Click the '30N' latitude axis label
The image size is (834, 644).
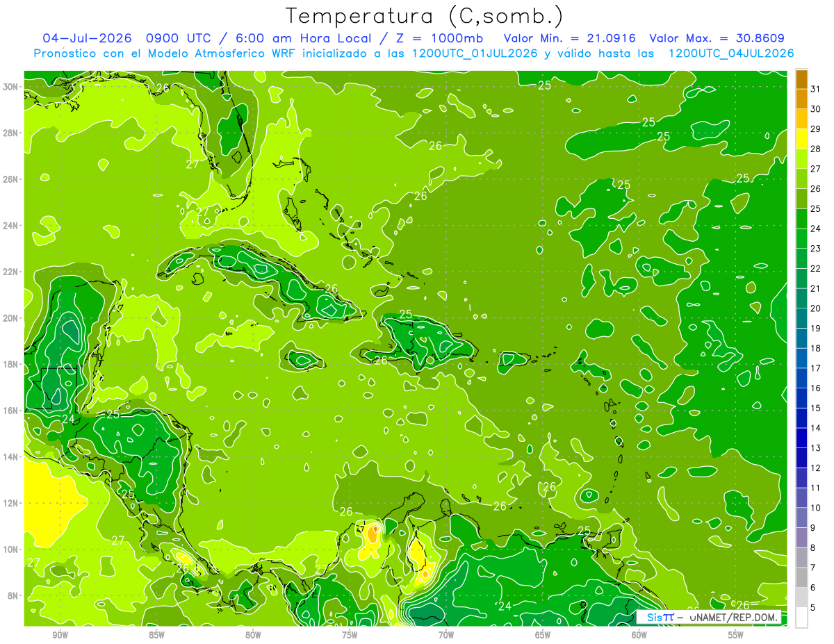[11, 87]
